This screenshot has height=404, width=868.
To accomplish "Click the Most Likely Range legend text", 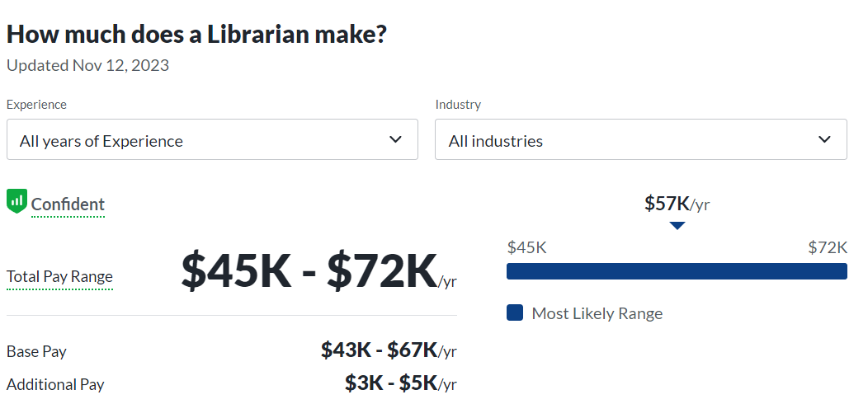I will pos(597,313).
